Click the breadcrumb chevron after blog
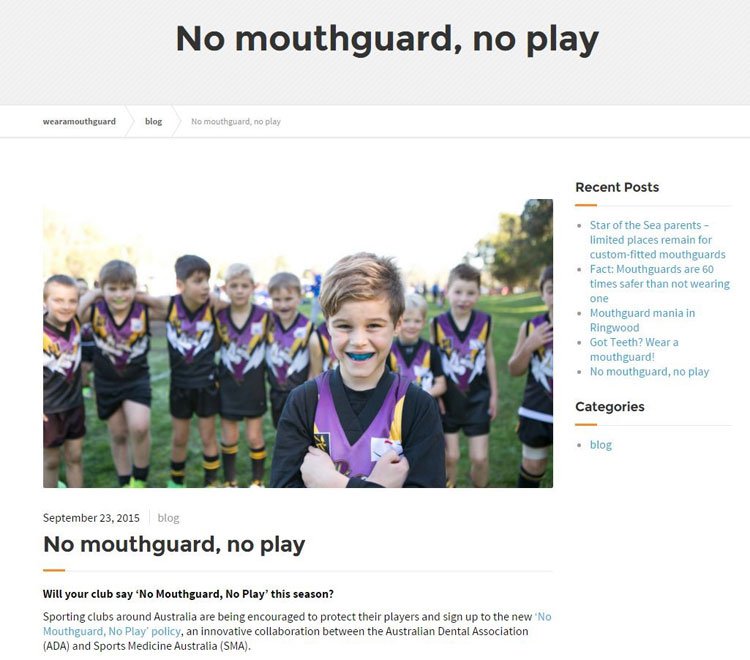 pos(176,121)
